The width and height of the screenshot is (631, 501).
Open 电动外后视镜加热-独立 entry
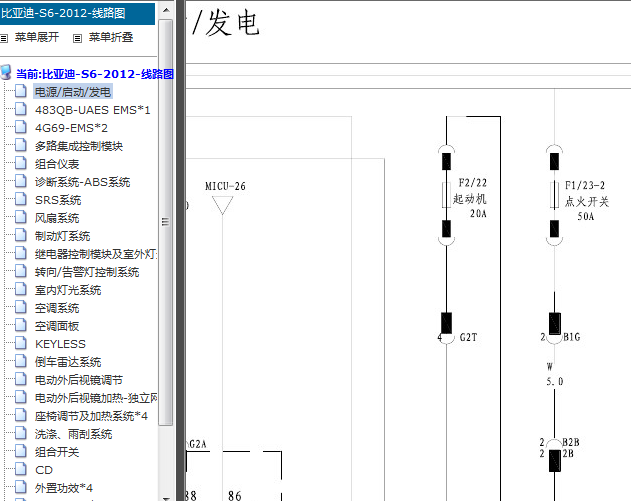96,398
